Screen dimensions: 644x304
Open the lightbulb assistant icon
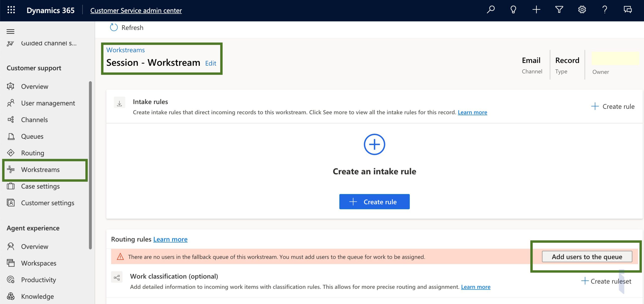513,10
